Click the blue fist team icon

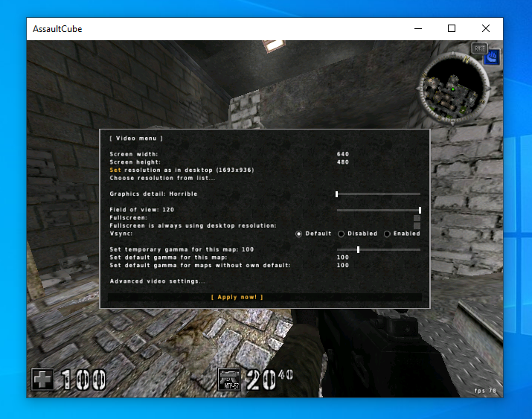pyautogui.click(x=492, y=56)
